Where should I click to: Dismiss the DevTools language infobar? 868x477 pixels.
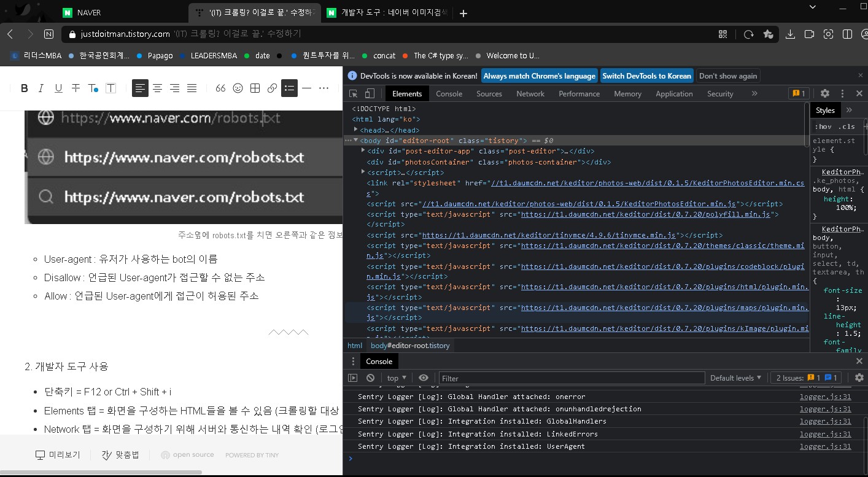860,75
